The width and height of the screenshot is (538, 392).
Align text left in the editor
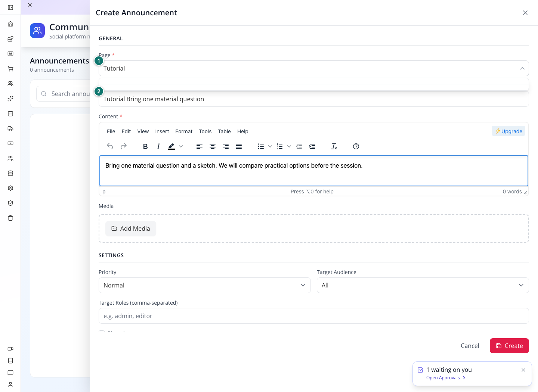pos(200,146)
